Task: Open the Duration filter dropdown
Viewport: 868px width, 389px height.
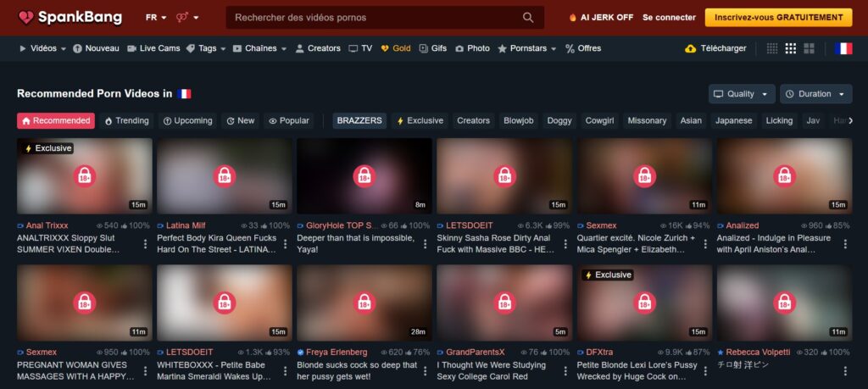Action: coord(816,94)
